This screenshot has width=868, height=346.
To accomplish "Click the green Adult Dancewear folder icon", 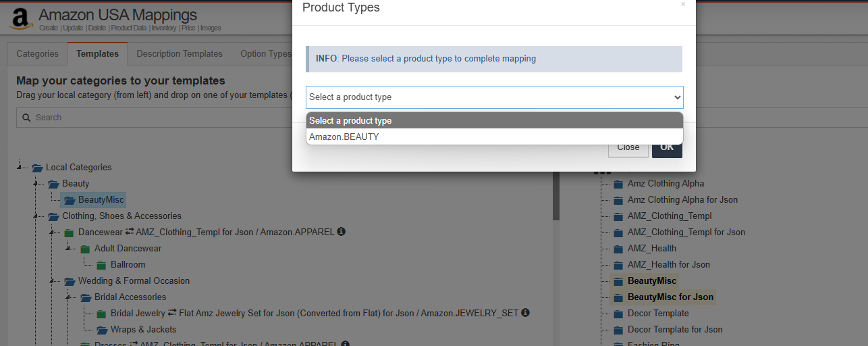I will [85, 249].
